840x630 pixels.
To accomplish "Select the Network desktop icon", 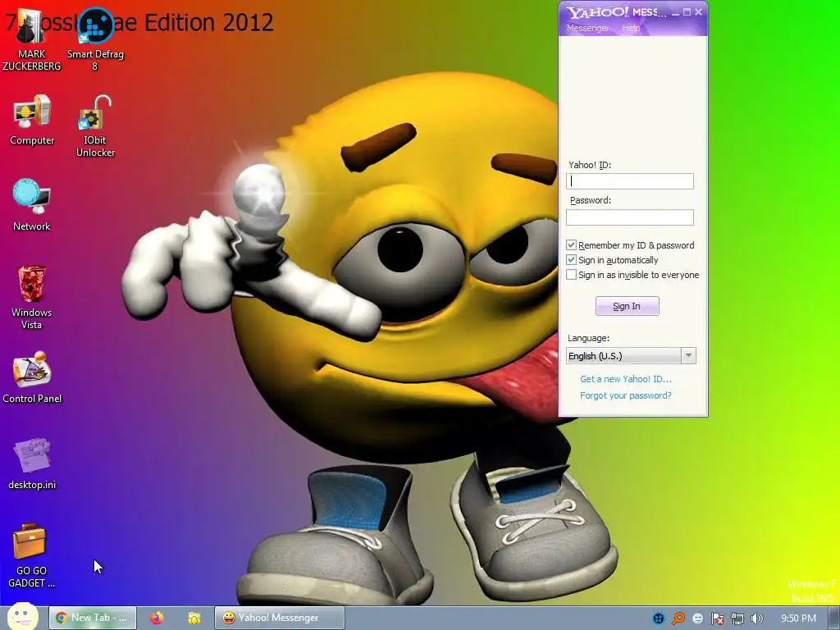I will point(32,204).
